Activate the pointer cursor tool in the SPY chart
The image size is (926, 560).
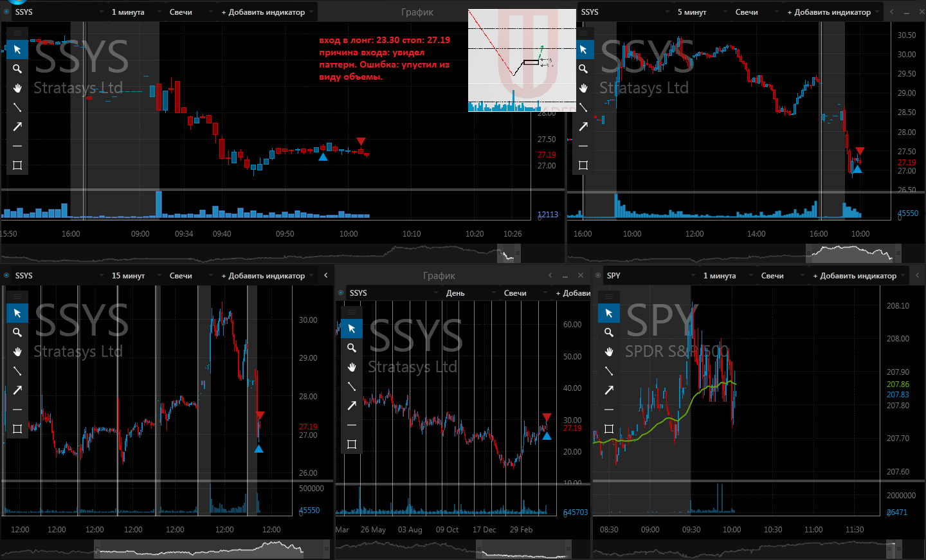click(x=609, y=313)
